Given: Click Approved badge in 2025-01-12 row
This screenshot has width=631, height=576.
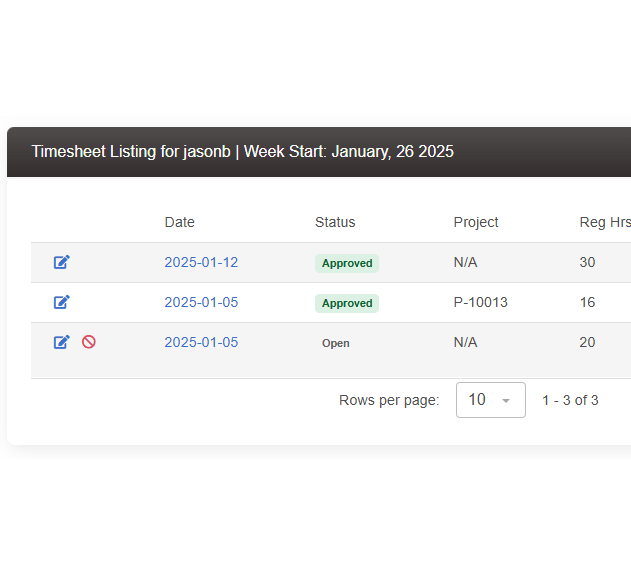Looking at the screenshot, I should (347, 263).
